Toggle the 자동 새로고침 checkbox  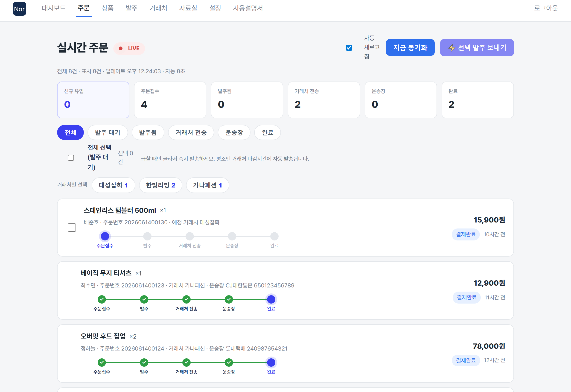point(349,47)
